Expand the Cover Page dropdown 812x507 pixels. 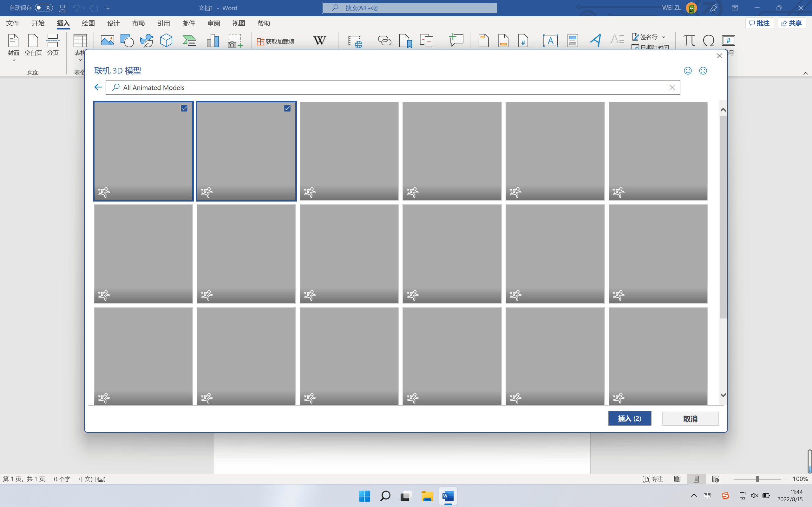click(14, 60)
